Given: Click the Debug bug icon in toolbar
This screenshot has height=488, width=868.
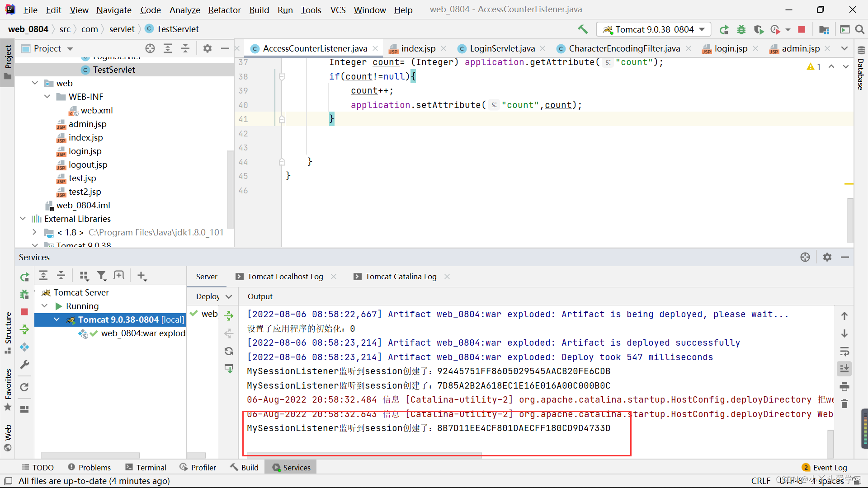Looking at the screenshot, I should click(x=741, y=29).
